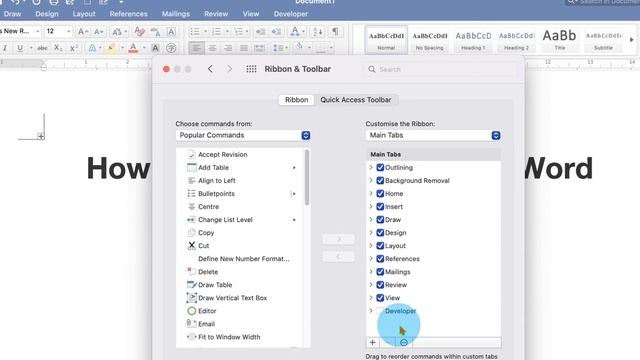Click the Decrease Indent icon
This screenshot has height=360, width=640.
260,31
